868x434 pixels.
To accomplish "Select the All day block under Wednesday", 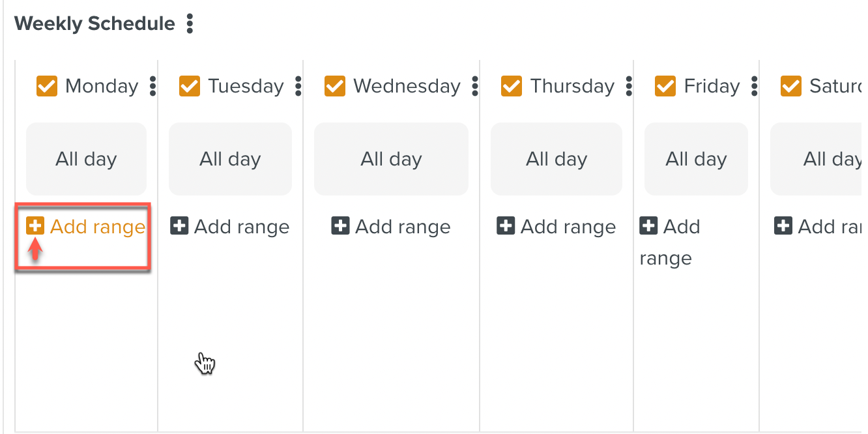I will coord(391,159).
